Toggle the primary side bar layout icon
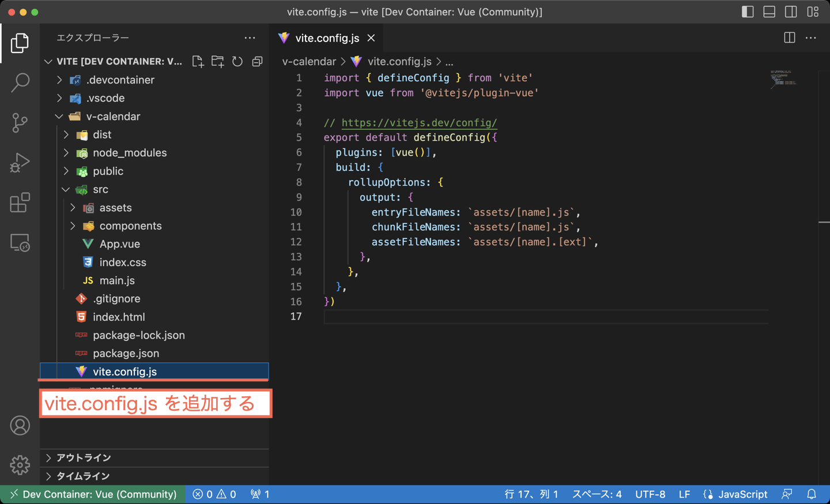 748,12
